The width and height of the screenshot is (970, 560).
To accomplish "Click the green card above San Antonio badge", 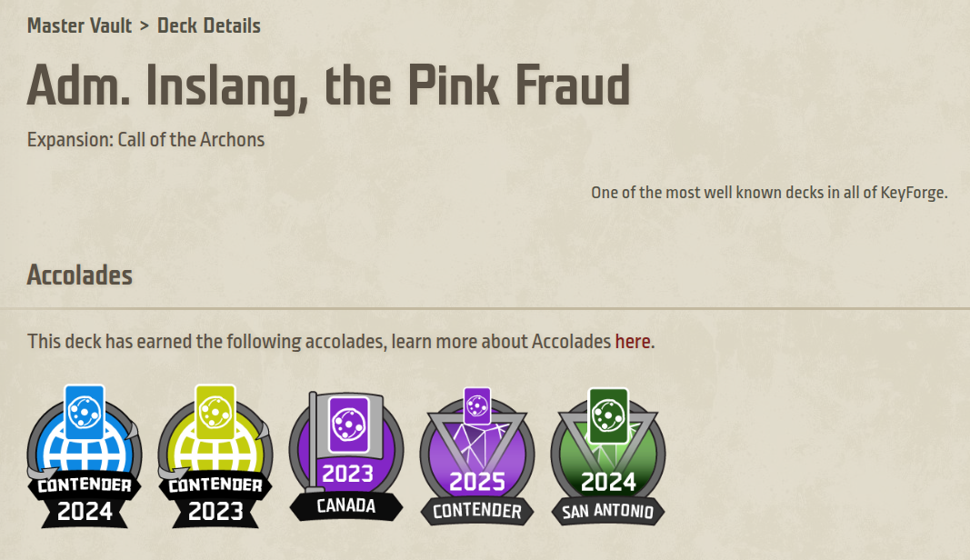I will pyautogui.click(x=608, y=415).
